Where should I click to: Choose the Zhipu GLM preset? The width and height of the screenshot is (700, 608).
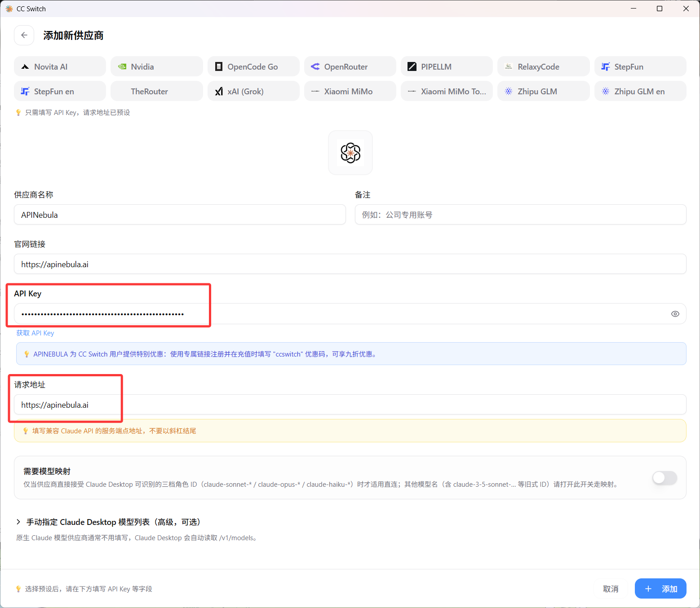pos(544,91)
